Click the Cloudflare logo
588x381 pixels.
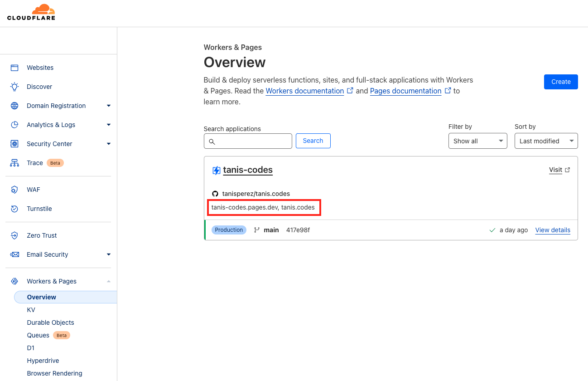31,12
